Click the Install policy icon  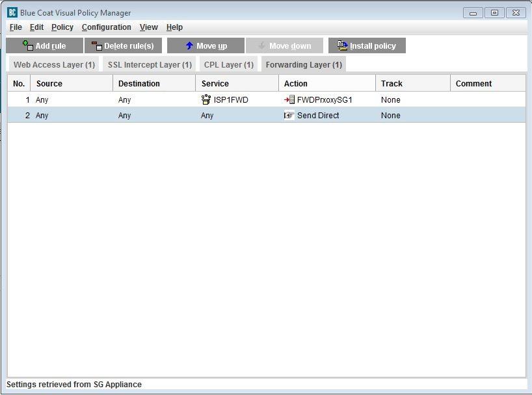tap(342, 45)
